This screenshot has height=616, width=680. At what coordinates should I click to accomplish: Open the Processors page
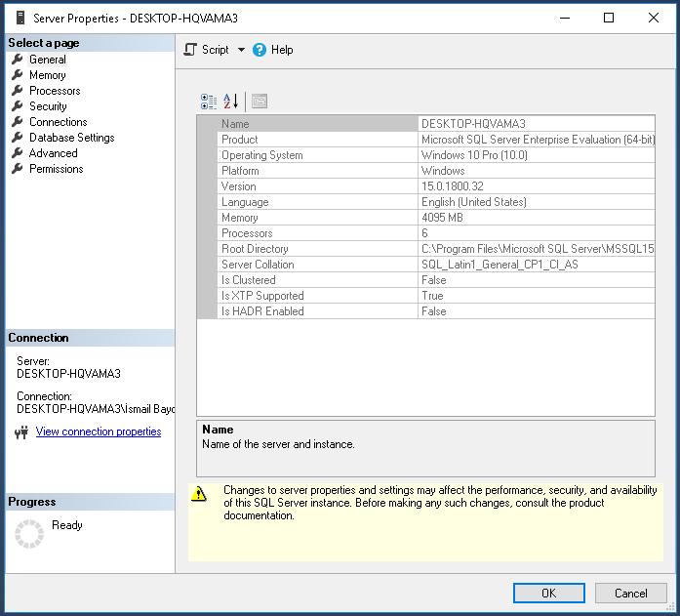click(x=55, y=91)
